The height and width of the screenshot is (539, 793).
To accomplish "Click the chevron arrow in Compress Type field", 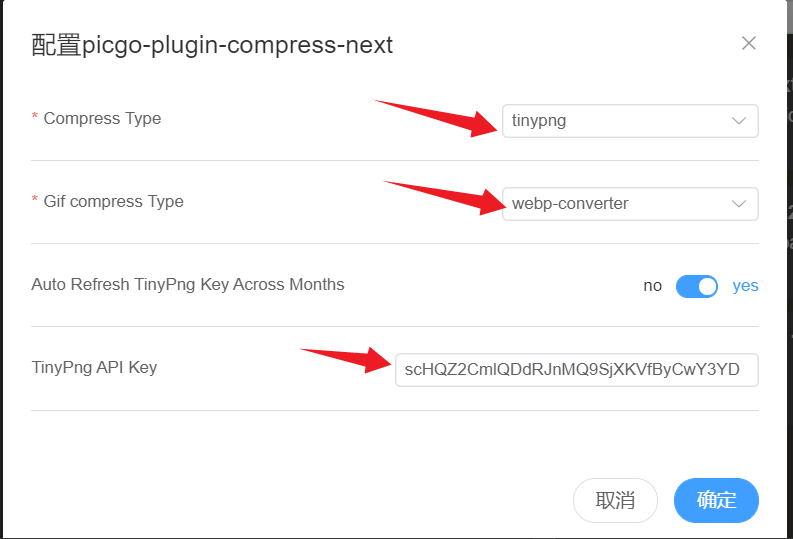I will tap(739, 121).
